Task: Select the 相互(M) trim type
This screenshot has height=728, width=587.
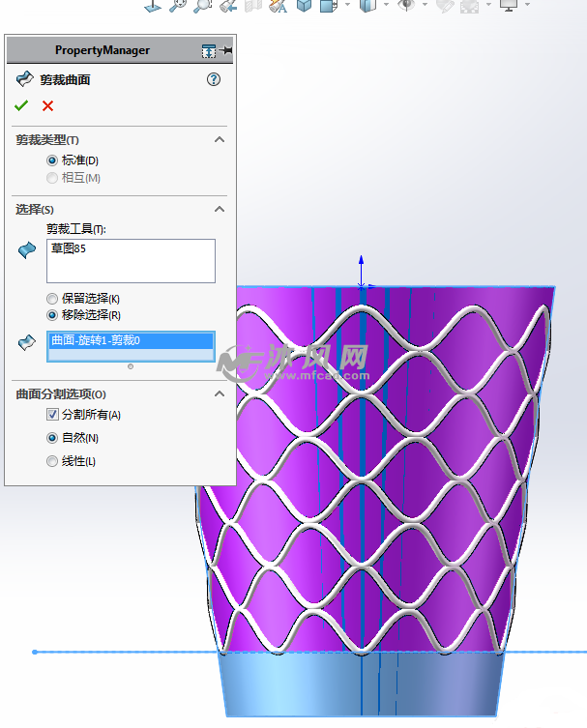Action: pyautogui.click(x=52, y=178)
